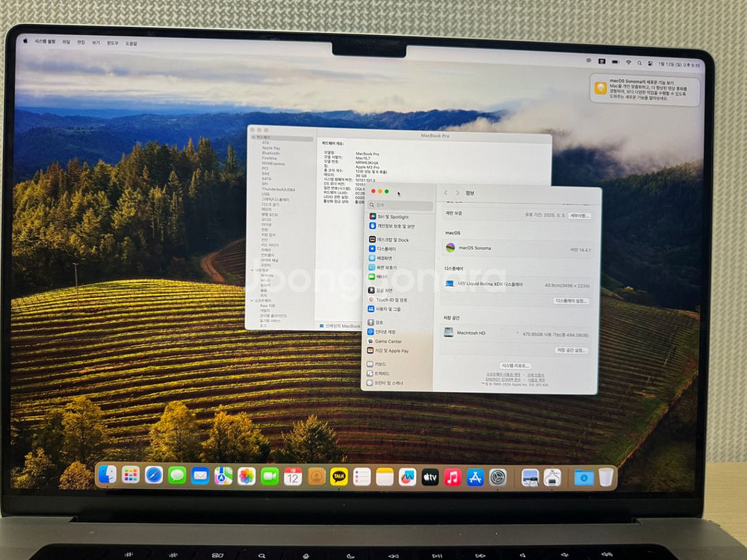Viewport: 747px width, 560px height.
Task: Click the 디스플레이 설정... button
Action: tap(571, 301)
